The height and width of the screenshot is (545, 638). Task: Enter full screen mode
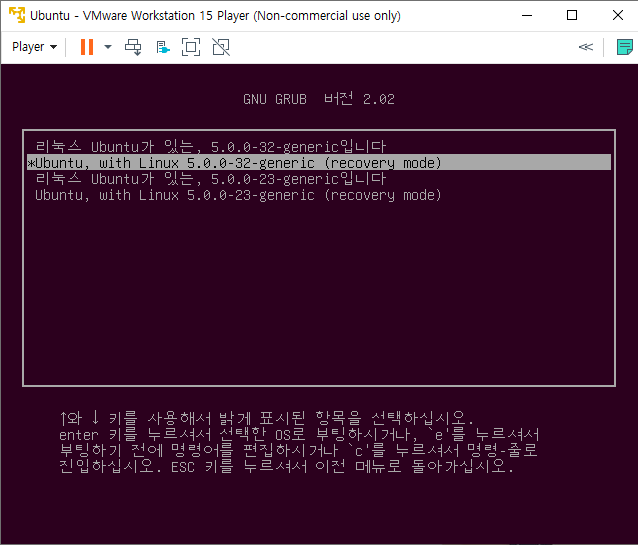191,47
